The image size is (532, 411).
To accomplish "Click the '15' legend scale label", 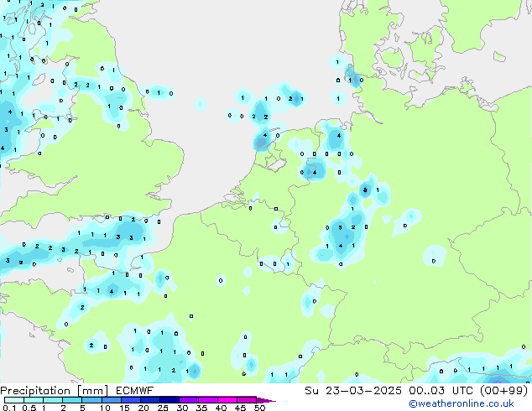I will point(124,408).
